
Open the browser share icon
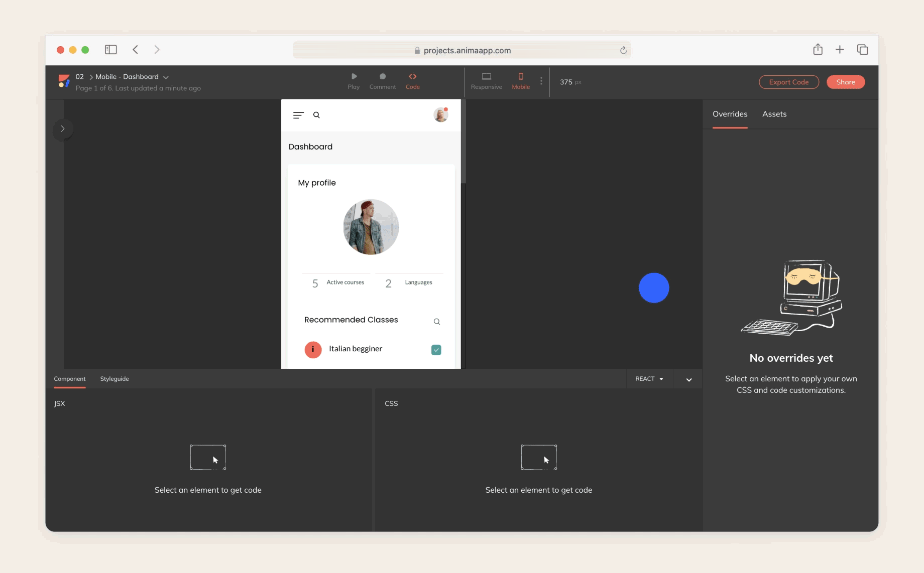818,50
